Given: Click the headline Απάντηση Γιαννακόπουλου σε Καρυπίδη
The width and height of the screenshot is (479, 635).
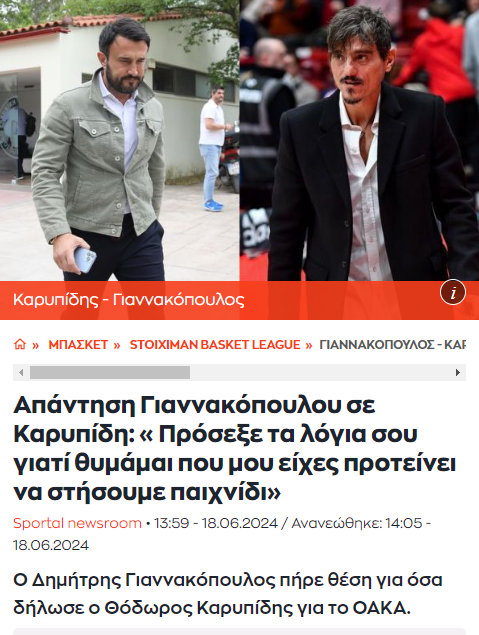Looking at the screenshot, I should click(235, 448).
